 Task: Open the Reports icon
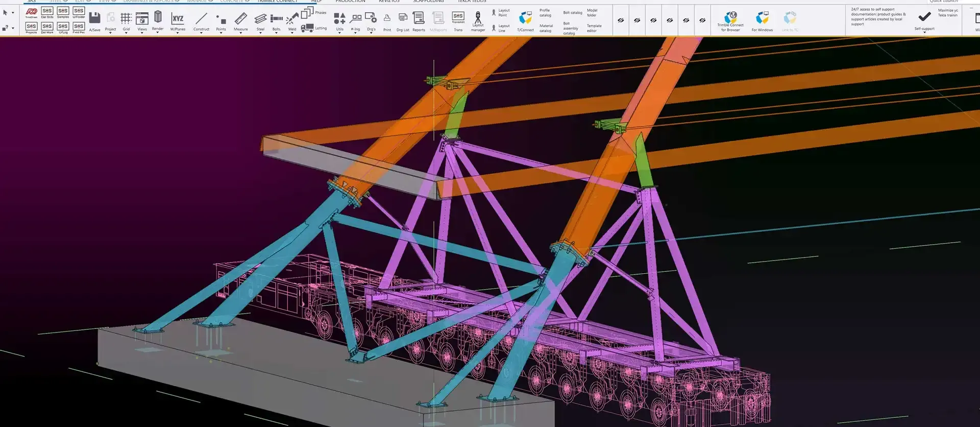419,18
